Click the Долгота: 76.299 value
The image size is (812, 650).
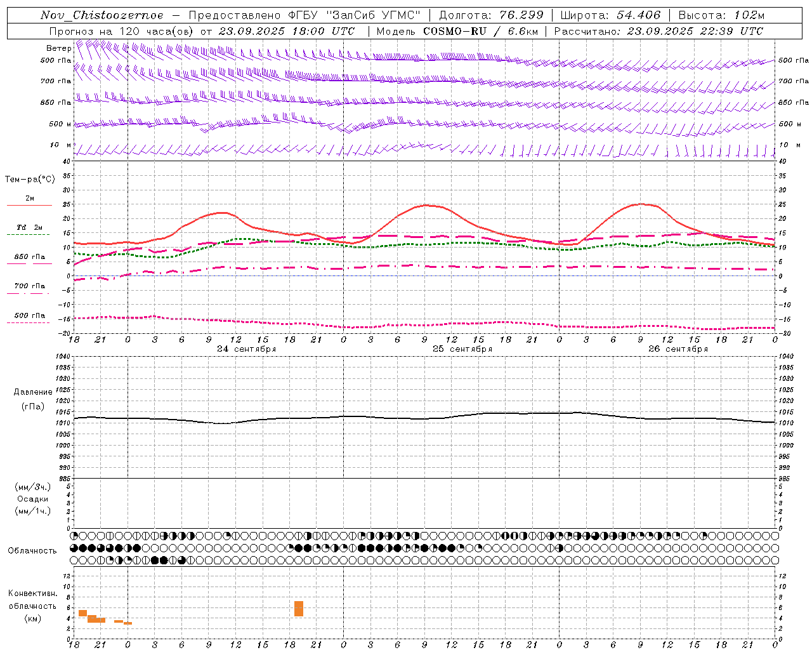click(x=491, y=15)
